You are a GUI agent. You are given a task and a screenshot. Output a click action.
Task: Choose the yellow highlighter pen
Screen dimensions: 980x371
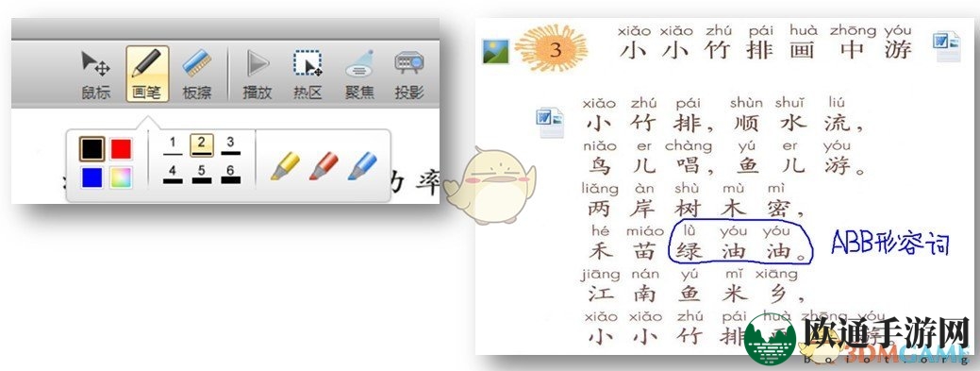tap(285, 166)
